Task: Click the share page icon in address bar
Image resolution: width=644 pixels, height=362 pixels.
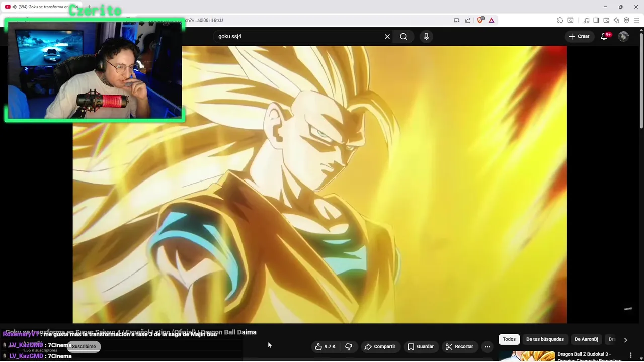Action: click(x=468, y=20)
